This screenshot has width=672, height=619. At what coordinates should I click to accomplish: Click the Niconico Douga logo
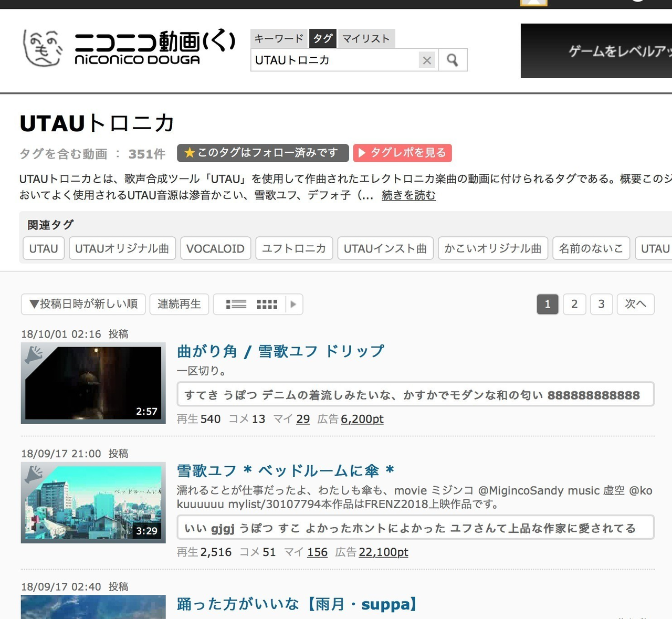(129, 47)
